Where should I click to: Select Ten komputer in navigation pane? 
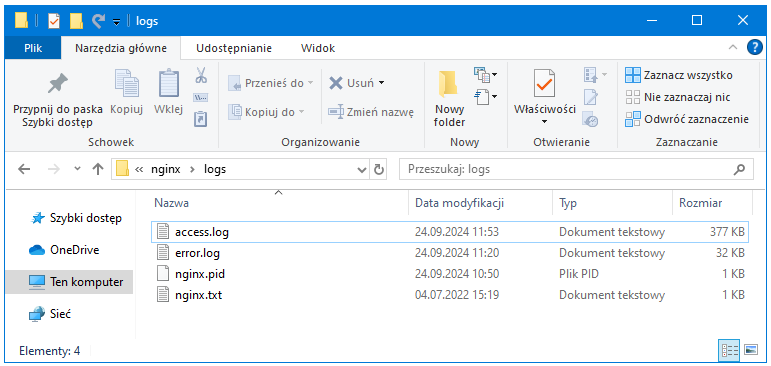pos(69,282)
